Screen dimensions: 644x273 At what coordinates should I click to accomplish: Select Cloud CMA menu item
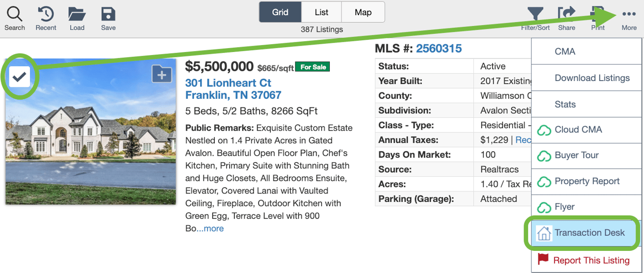coord(578,130)
